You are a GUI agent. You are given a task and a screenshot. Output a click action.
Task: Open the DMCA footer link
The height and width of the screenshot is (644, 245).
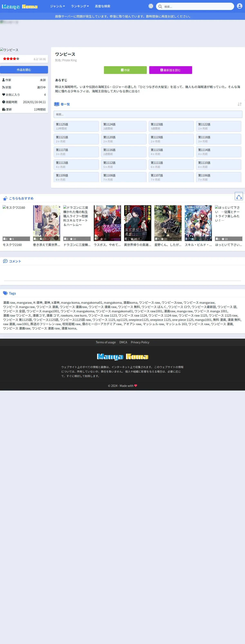click(123, 342)
